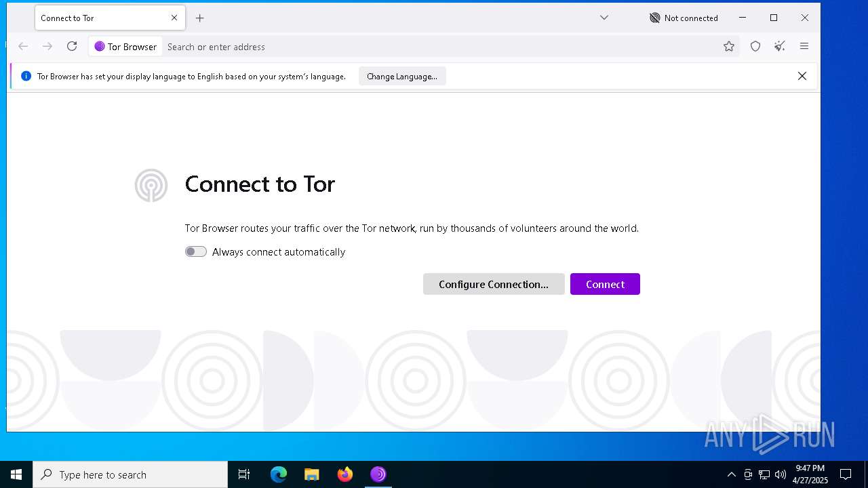Maximize the Tor Browser window

pyautogui.click(x=774, y=18)
